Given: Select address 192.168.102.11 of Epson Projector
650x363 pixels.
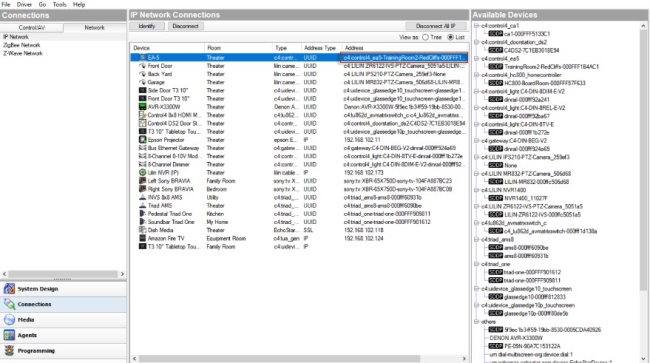Looking at the screenshot, I should [362, 140].
